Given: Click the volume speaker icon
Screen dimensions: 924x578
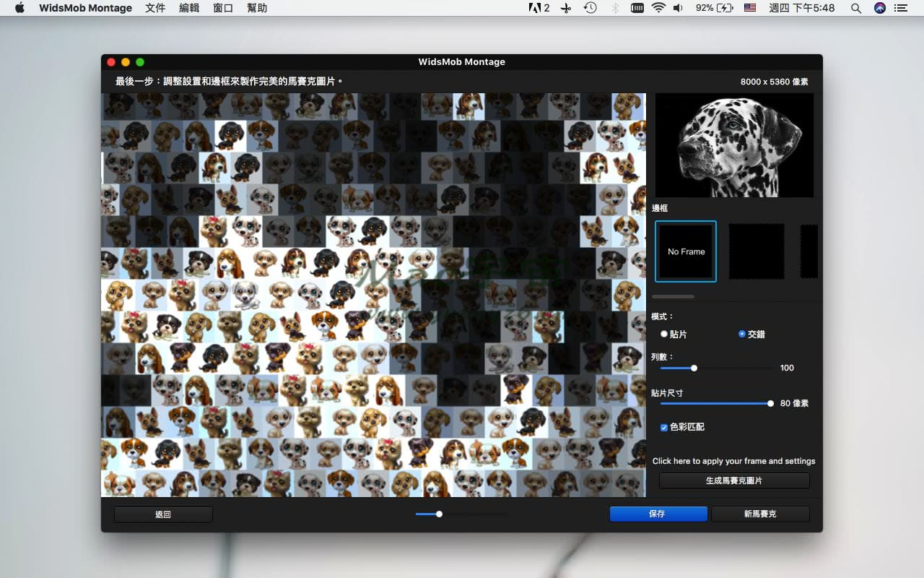Looking at the screenshot, I should (678, 8).
